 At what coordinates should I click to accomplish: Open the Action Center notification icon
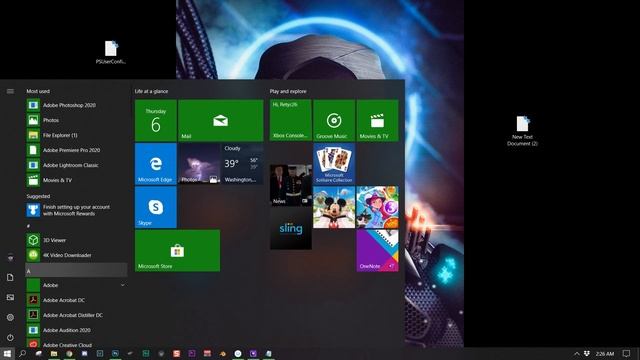pos(627,353)
